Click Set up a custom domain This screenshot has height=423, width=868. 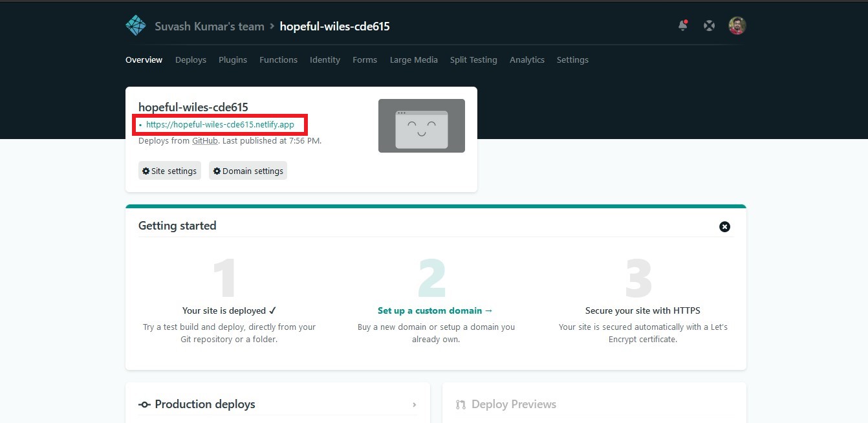pos(435,310)
